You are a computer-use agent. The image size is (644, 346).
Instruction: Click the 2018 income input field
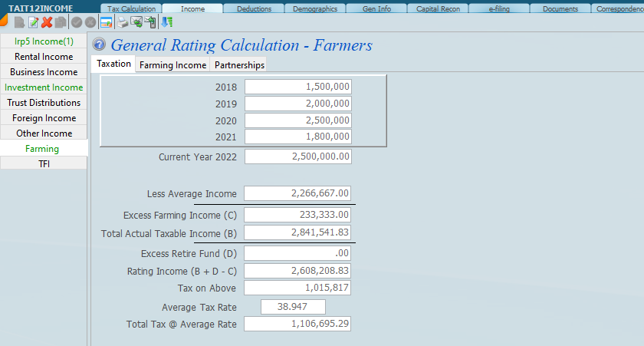tap(297, 87)
